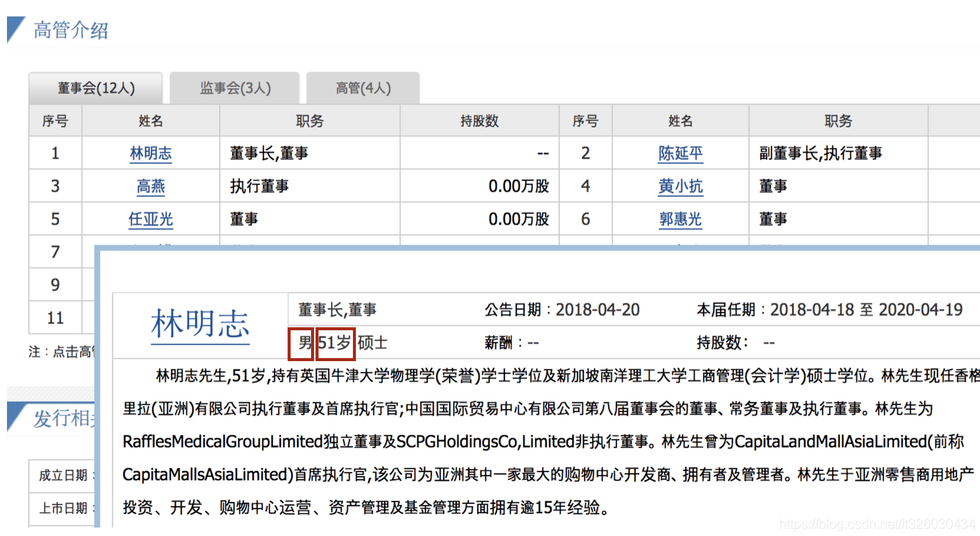Click the 高管介绍 section heading
This screenshot has width=980, height=536.
71,30
